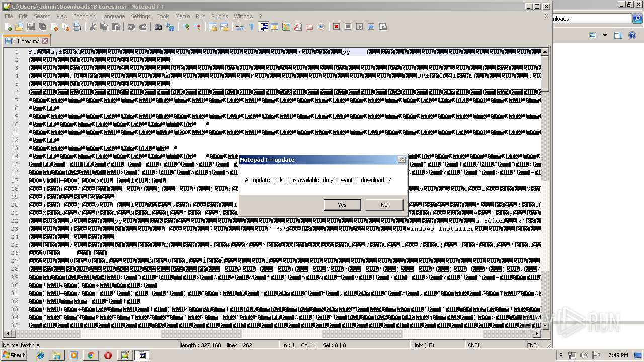
Task: Open the Run menu
Action: click(200, 16)
